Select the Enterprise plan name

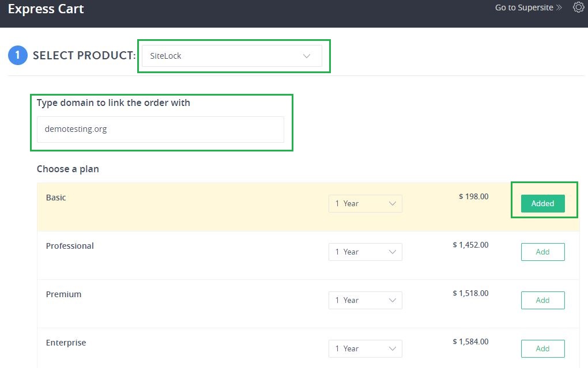coord(66,343)
